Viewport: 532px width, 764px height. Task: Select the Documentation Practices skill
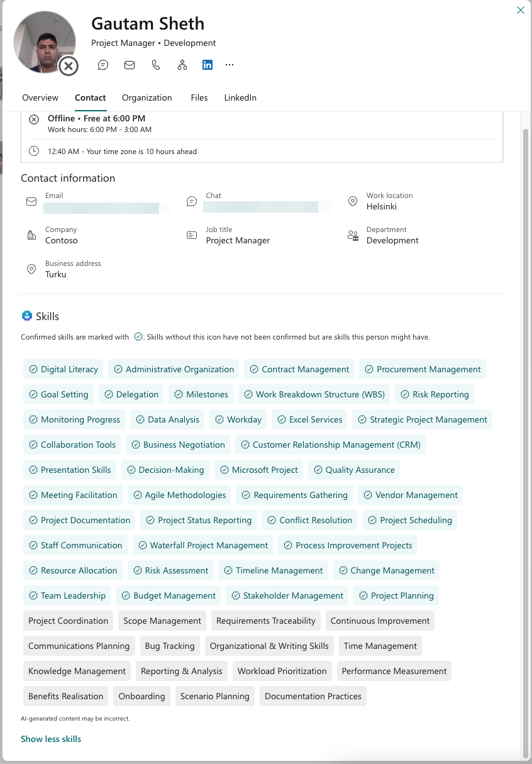pyautogui.click(x=313, y=696)
